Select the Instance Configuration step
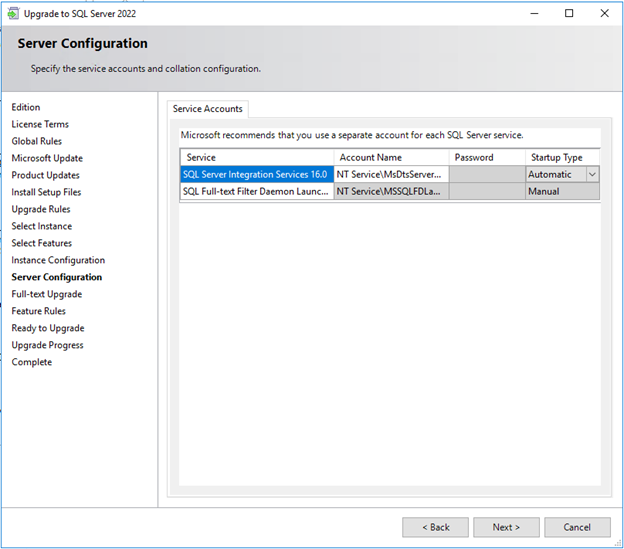The width and height of the screenshot is (624, 549). click(58, 260)
